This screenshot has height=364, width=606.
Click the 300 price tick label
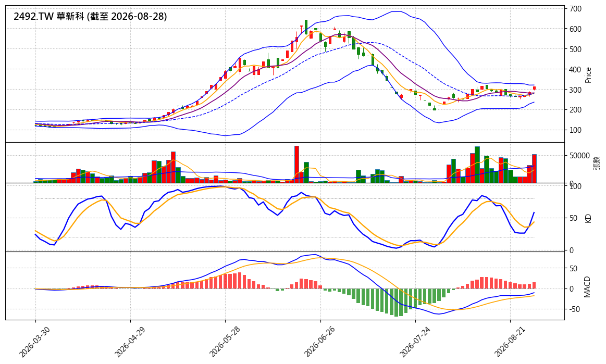tap(575, 90)
